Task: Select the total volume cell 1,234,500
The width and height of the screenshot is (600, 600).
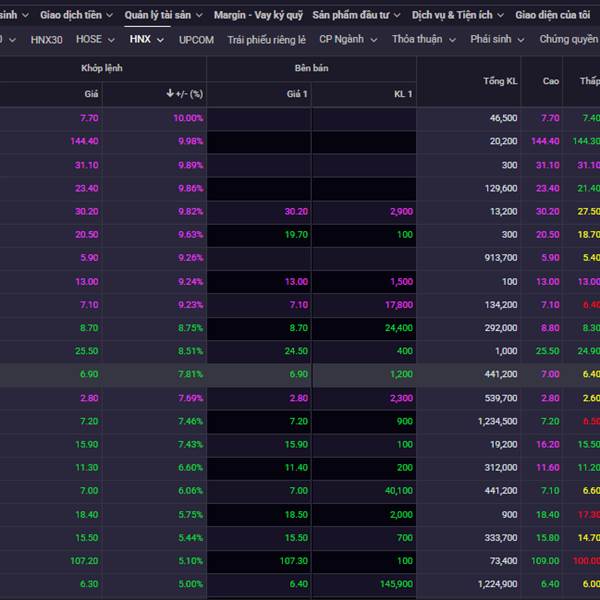Action: pyautogui.click(x=495, y=421)
